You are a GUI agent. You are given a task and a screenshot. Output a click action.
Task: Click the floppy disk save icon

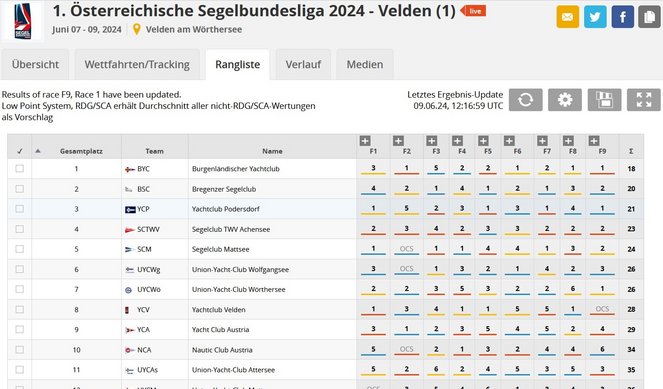tap(604, 100)
